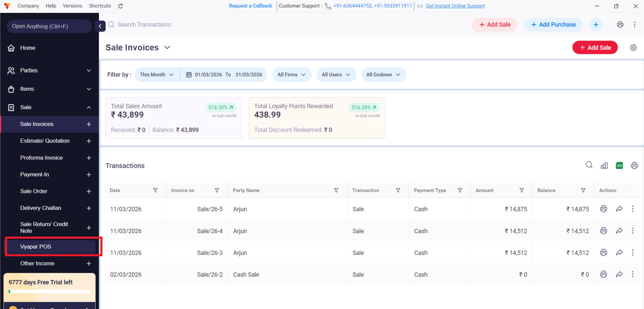Viewport: 644px width, 309px height.
Task: Open the Sale Invoices title dropdown
Action: click(x=167, y=47)
